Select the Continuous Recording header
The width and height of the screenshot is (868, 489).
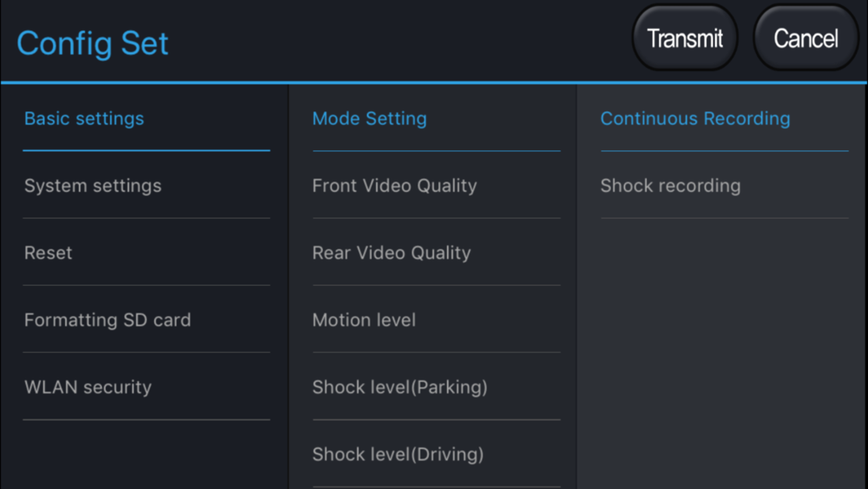point(694,119)
